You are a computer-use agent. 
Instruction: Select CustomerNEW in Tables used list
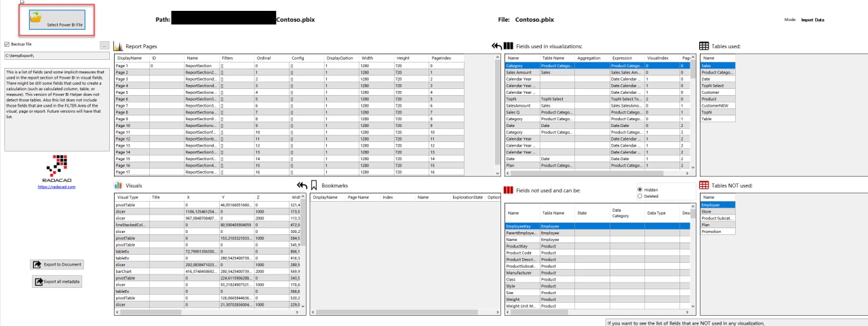click(x=718, y=105)
